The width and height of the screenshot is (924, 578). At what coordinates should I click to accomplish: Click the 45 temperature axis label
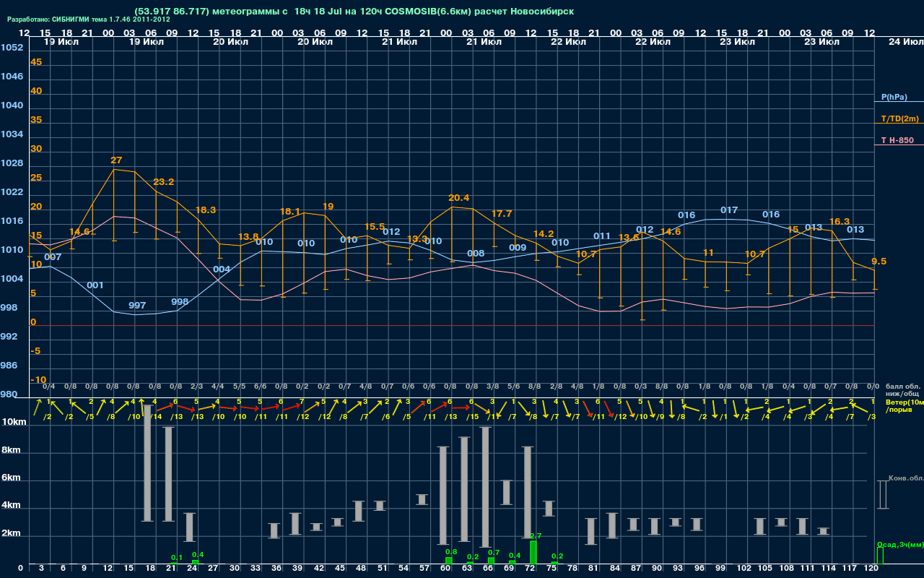(x=36, y=62)
